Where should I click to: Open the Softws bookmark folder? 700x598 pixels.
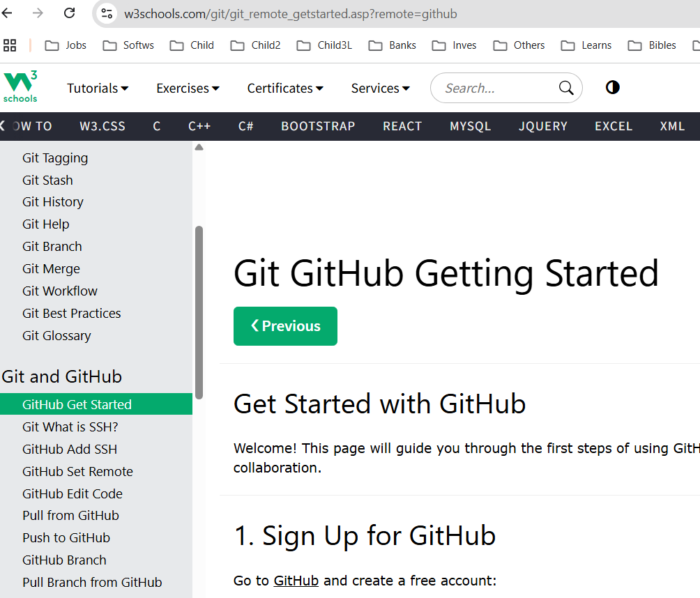pyautogui.click(x=128, y=45)
